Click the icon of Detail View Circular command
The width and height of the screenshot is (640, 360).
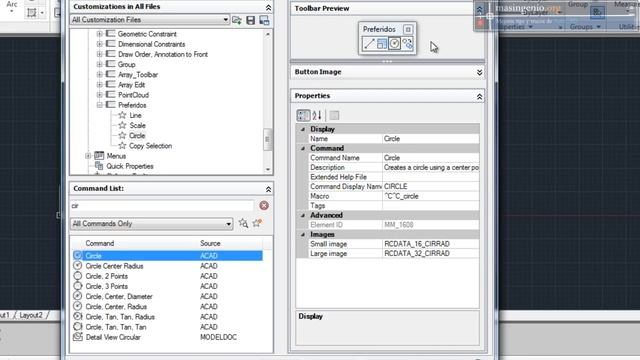[x=78, y=337]
